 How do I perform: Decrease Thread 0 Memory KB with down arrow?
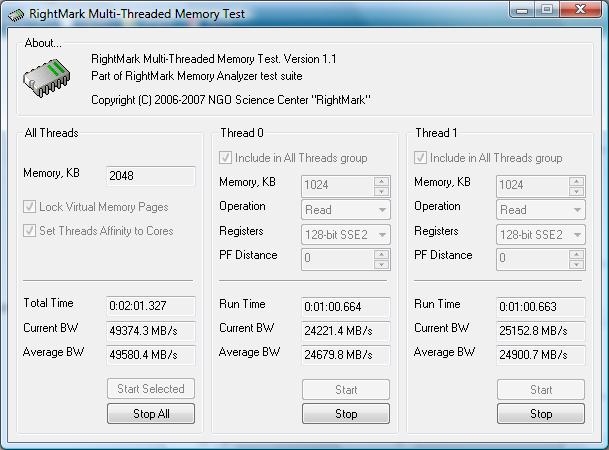pos(381,191)
